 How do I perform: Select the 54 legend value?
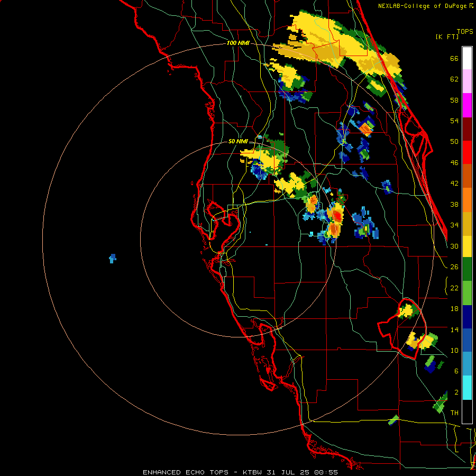coord(454,121)
